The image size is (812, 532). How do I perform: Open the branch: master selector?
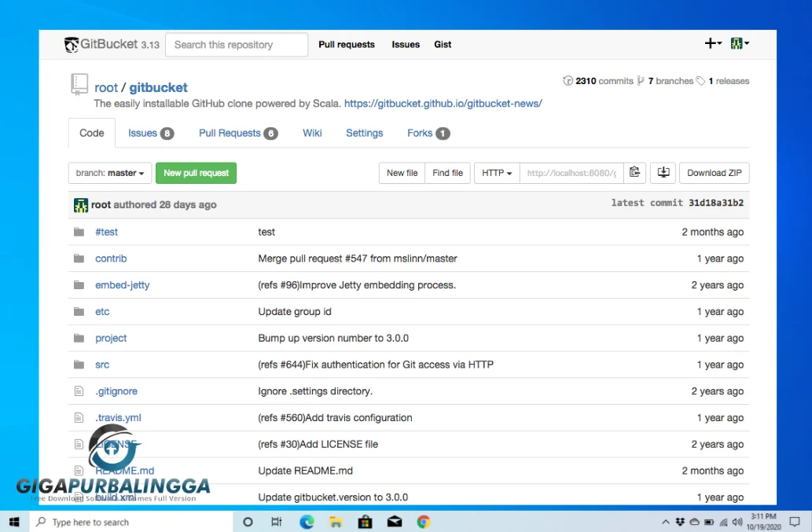click(x=109, y=173)
